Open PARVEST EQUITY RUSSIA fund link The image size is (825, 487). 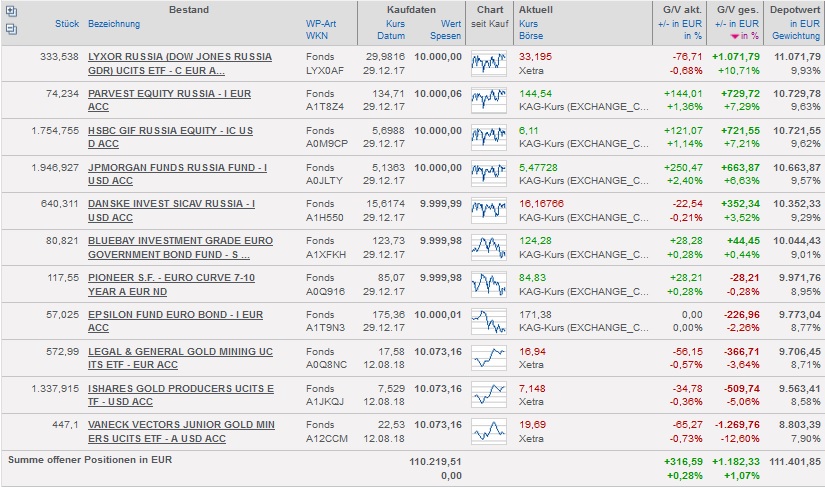169,100
